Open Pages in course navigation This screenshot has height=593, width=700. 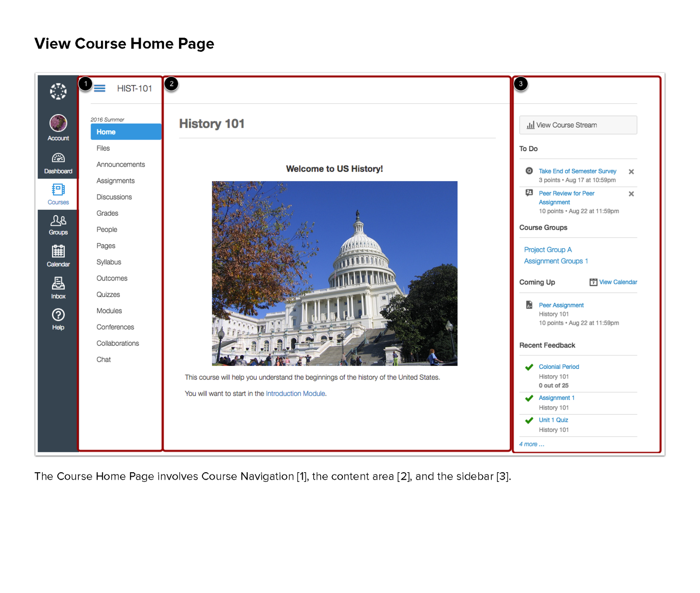tap(106, 246)
